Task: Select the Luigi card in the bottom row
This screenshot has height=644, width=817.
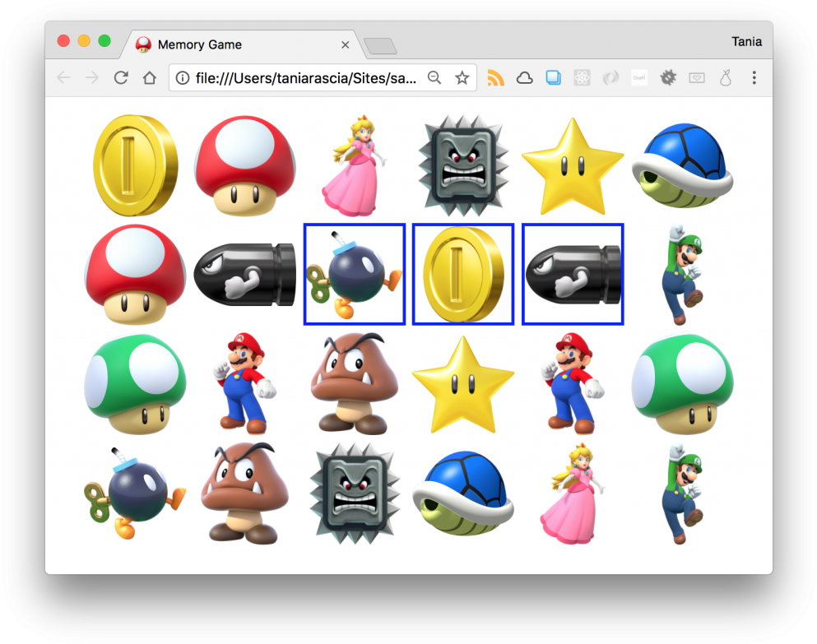Action: coord(682,493)
